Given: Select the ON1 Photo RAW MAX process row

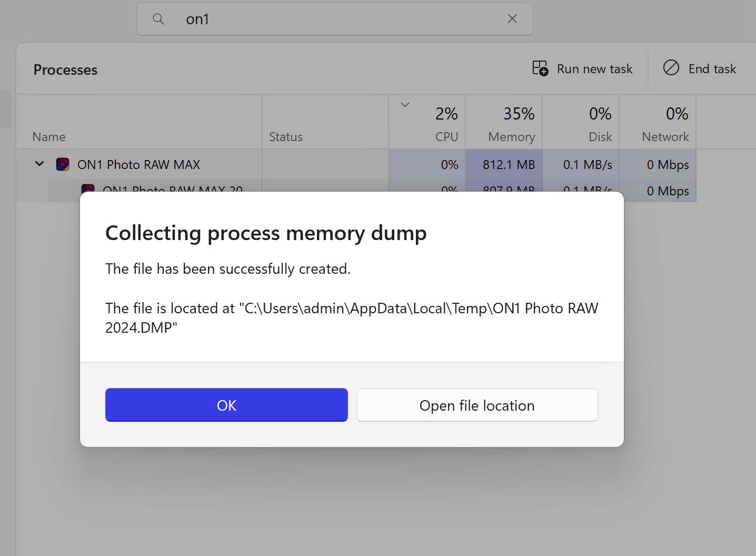Looking at the screenshot, I should point(356,164).
